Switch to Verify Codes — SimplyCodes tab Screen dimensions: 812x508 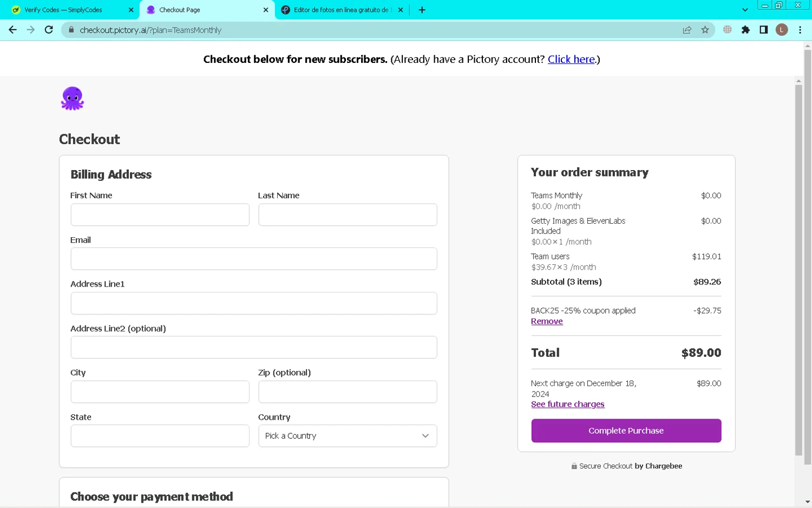[70, 10]
